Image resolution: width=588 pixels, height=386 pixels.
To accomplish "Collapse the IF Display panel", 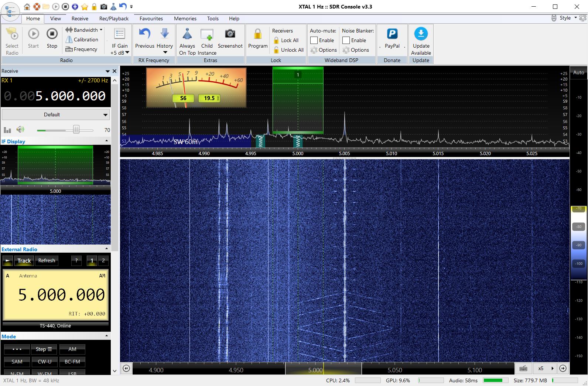I will click(107, 141).
